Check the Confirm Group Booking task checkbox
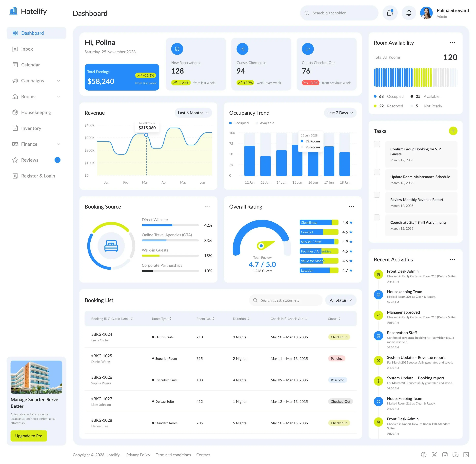476x464 pixels. (x=377, y=144)
